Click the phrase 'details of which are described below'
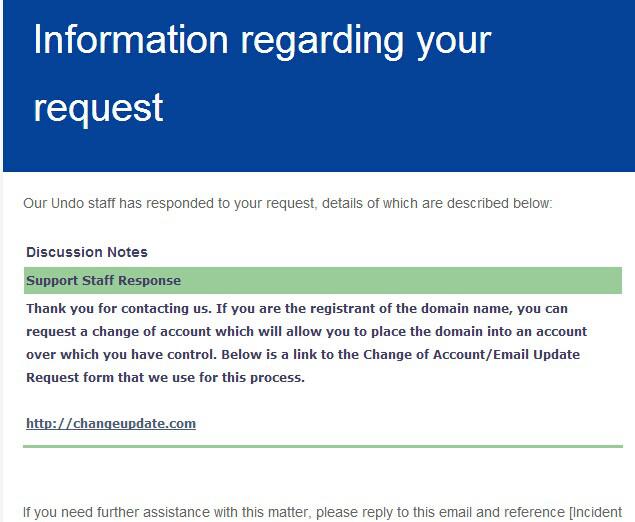The height and width of the screenshot is (522, 635). coord(437,203)
